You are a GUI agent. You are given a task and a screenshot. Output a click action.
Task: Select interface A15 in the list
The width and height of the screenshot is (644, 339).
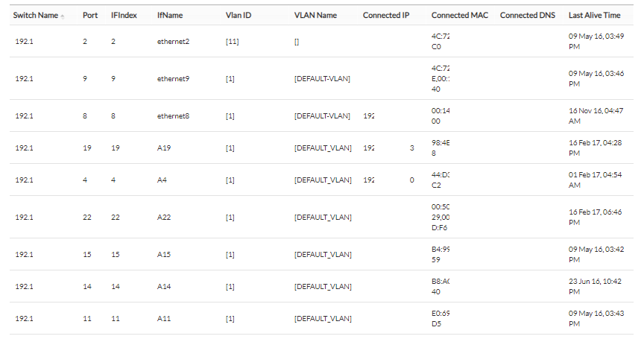tap(164, 255)
